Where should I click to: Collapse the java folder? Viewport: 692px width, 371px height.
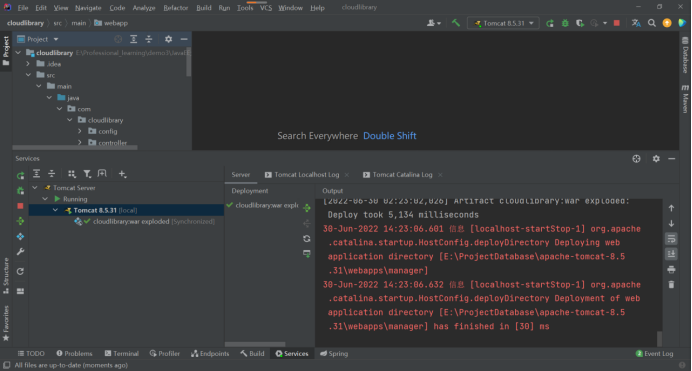49,97
